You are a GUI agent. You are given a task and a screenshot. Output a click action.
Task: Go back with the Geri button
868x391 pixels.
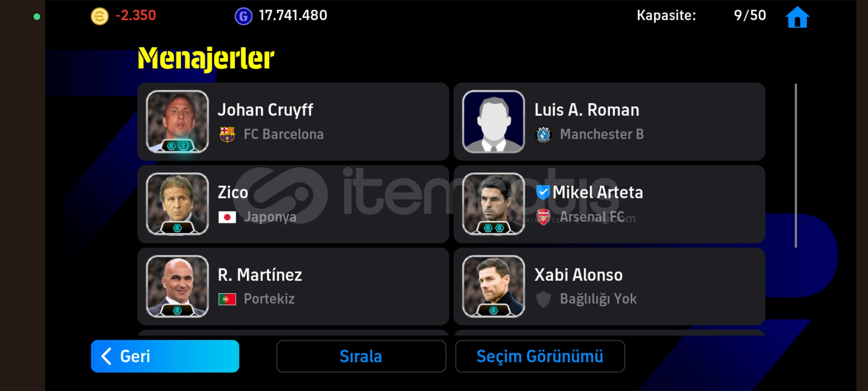coord(165,356)
